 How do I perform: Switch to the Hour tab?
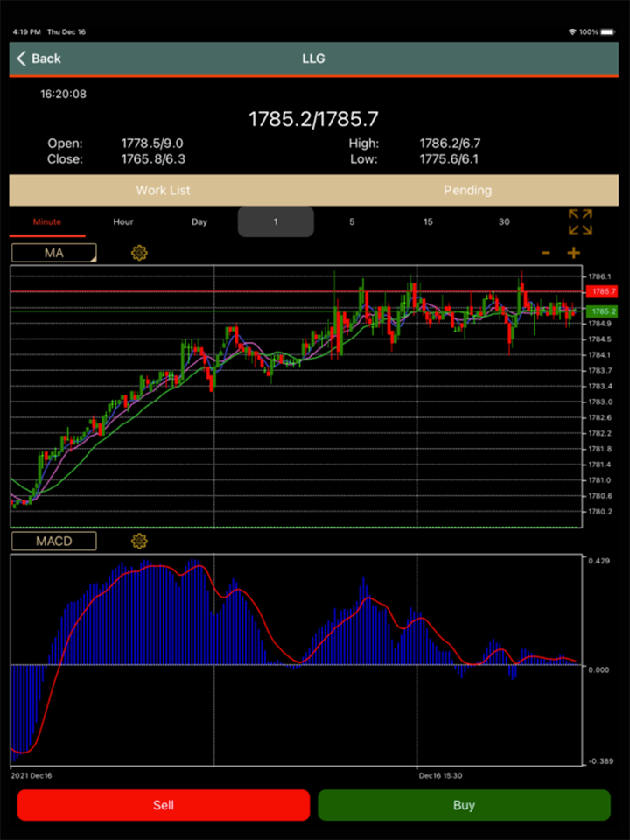(x=123, y=221)
